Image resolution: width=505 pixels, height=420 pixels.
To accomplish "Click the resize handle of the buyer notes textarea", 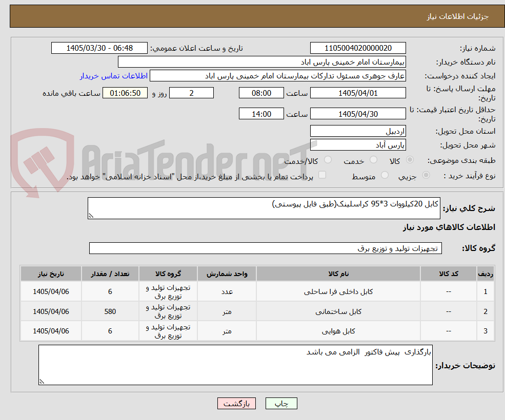I will click(42, 382).
